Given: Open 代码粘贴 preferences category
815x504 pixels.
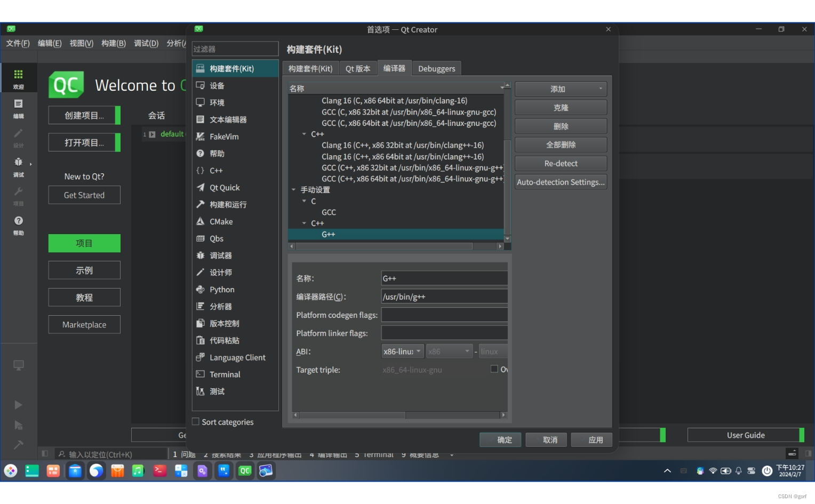Looking at the screenshot, I should pos(235,340).
